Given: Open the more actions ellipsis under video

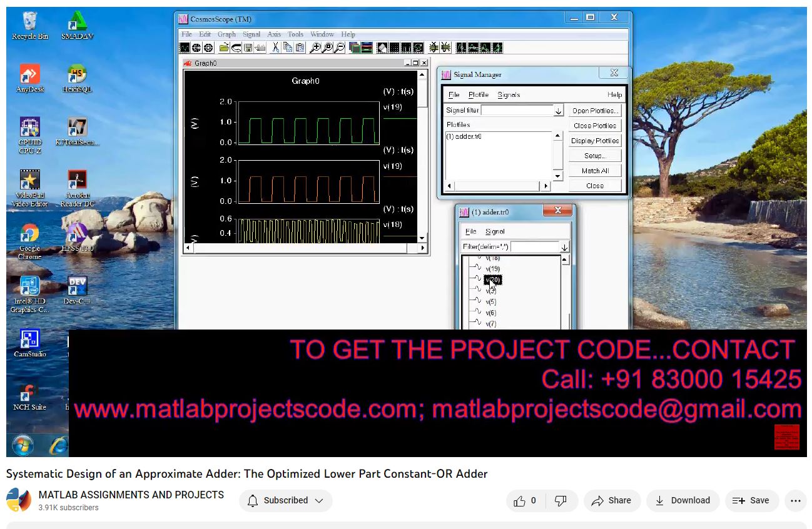Looking at the screenshot, I should (x=795, y=501).
